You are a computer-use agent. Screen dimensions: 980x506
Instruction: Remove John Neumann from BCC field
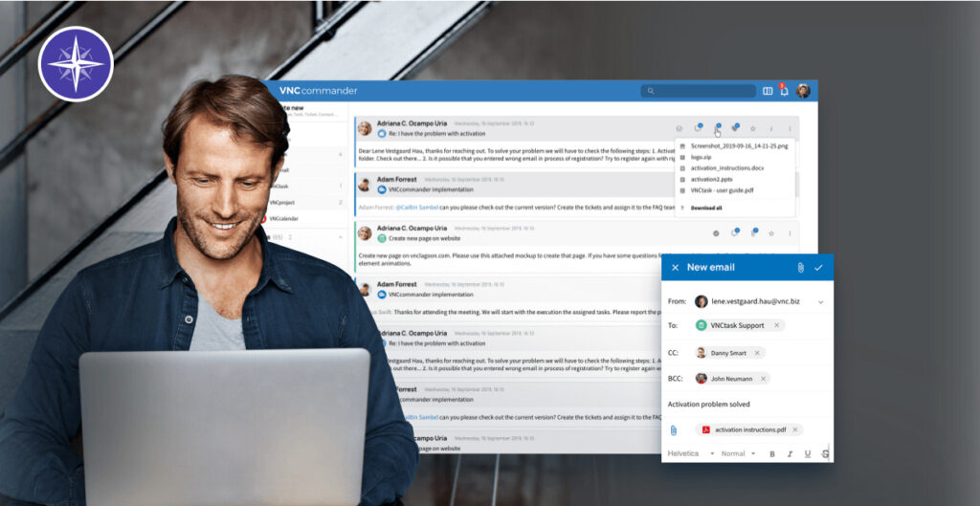point(763,379)
